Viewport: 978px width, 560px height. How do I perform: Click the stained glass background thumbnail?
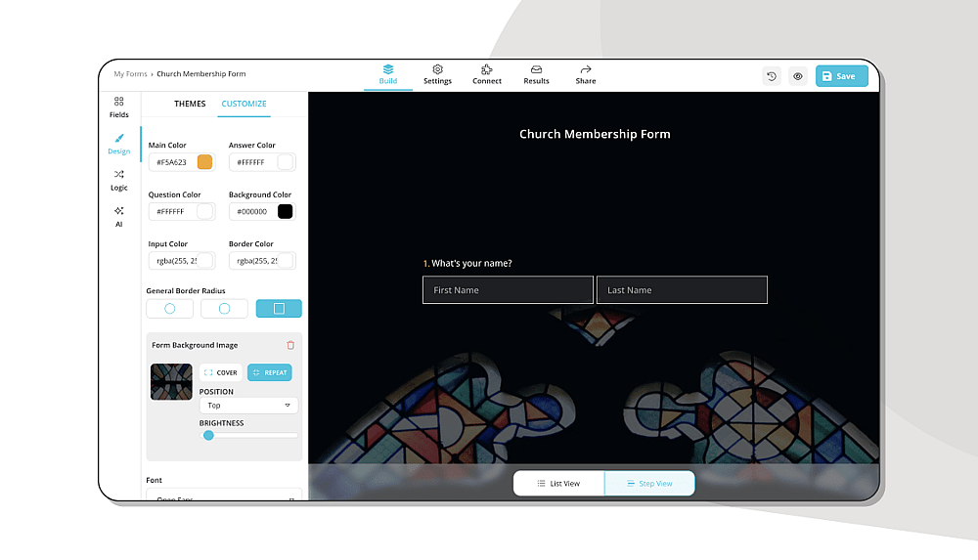[171, 382]
